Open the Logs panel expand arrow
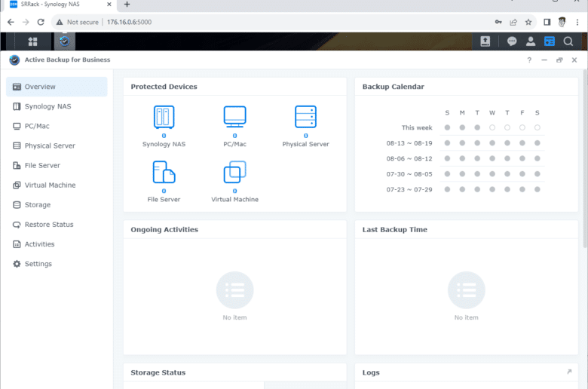The width and height of the screenshot is (588, 389). 569,372
